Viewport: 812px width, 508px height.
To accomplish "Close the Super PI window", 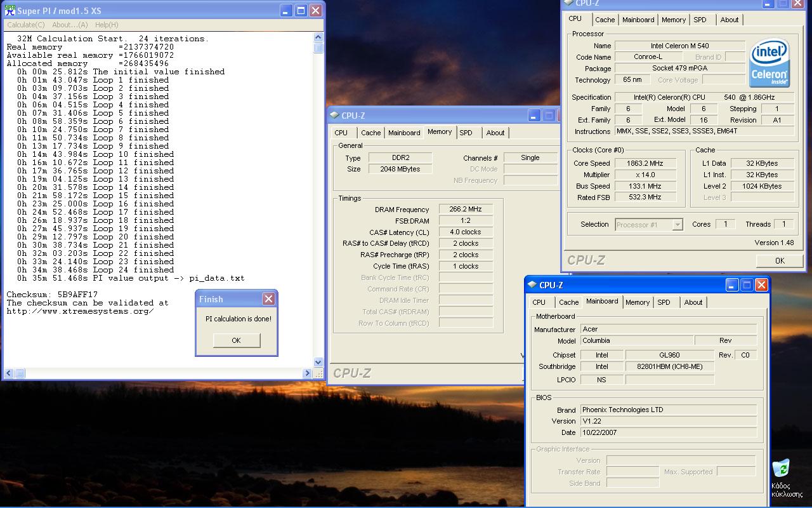I will click(315, 11).
